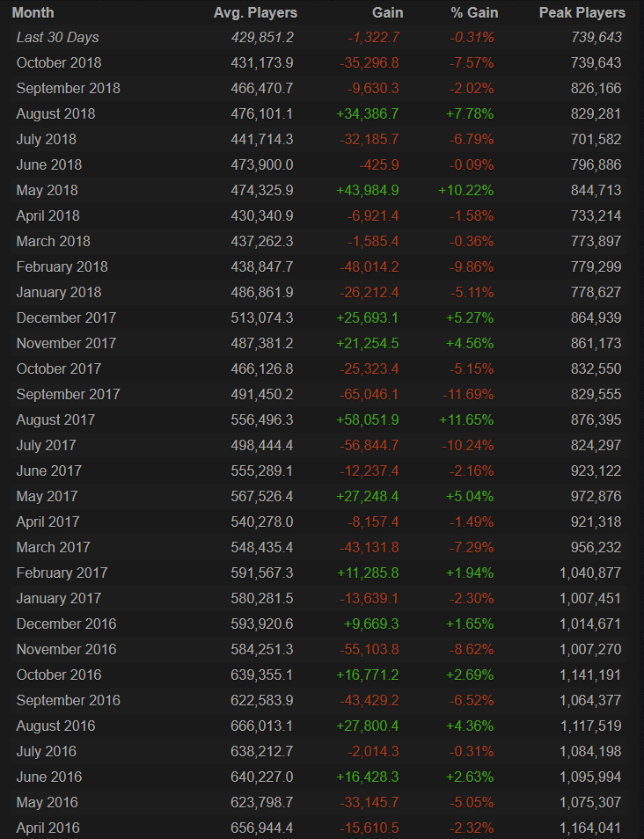Click the Month column header
644x839 pixels.
click(x=33, y=12)
